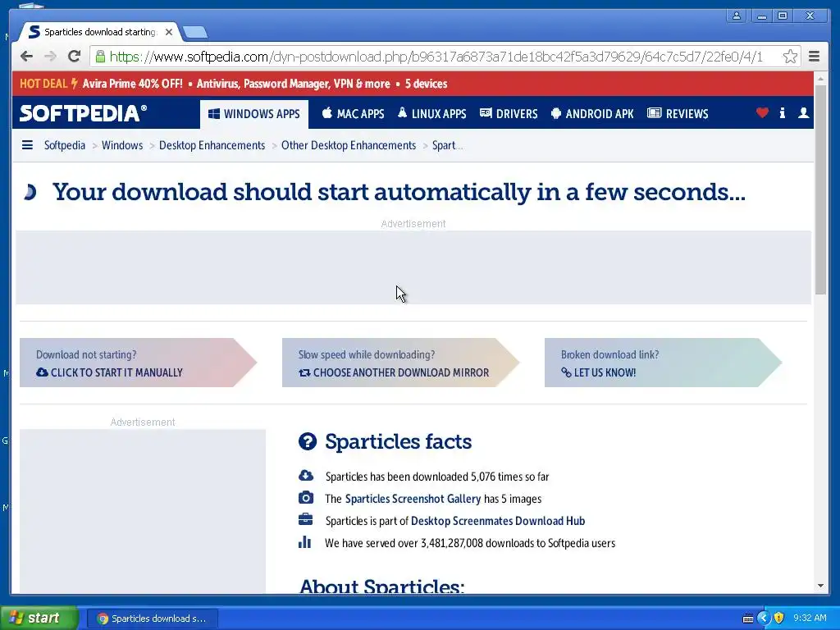Open the Chrome hamburger menu
The width and height of the screenshot is (840, 630).
pyautogui.click(x=814, y=57)
